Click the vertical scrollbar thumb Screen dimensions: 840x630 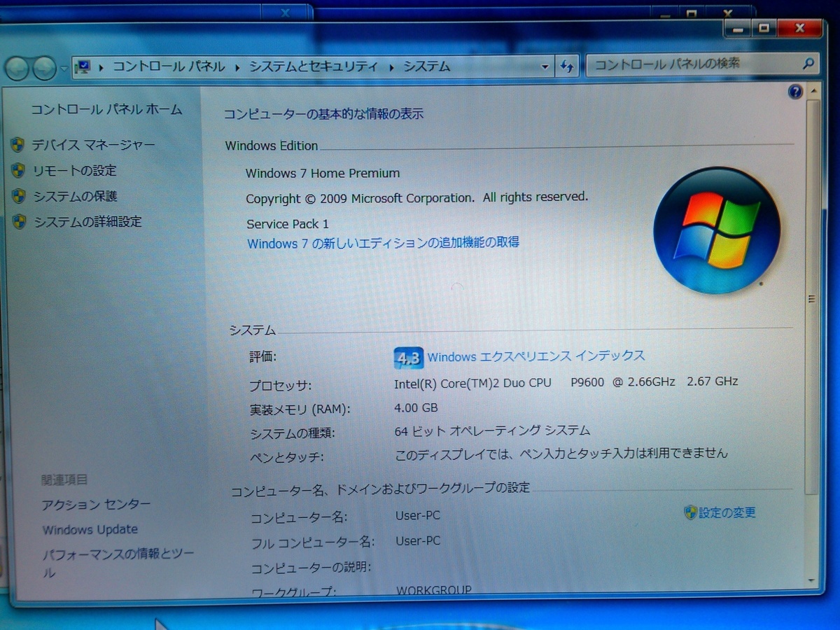tap(812, 297)
